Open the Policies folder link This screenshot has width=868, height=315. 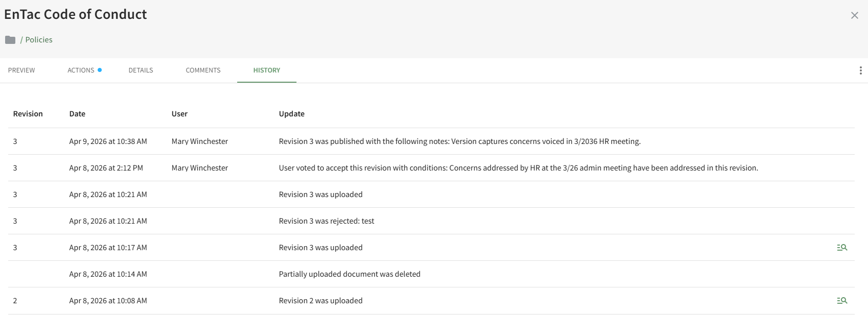[39, 40]
